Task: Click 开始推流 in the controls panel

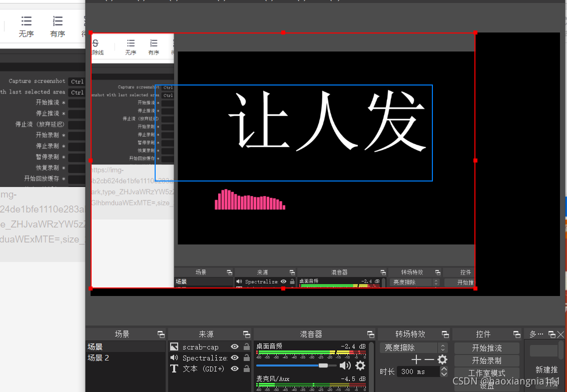Action: [x=487, y=348]
